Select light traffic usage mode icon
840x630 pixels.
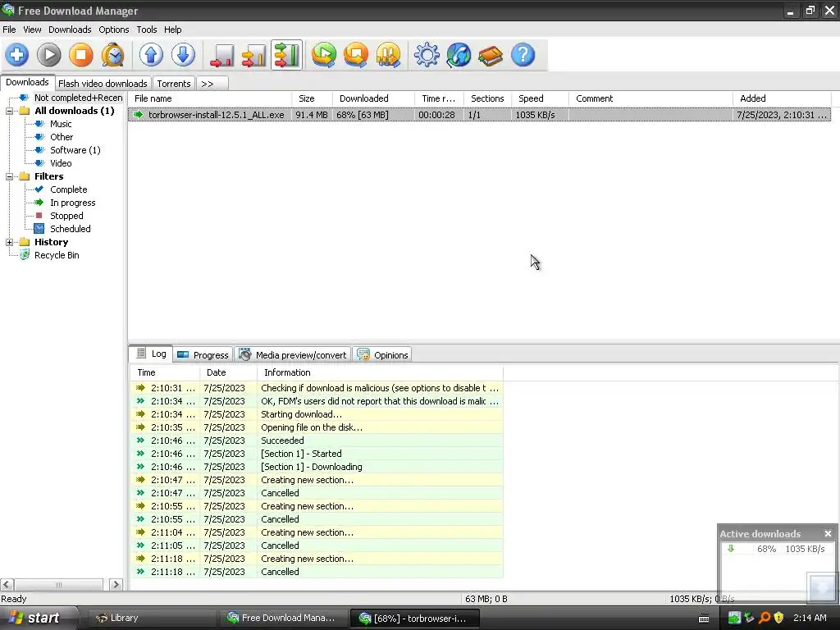(x=221, y=55)
